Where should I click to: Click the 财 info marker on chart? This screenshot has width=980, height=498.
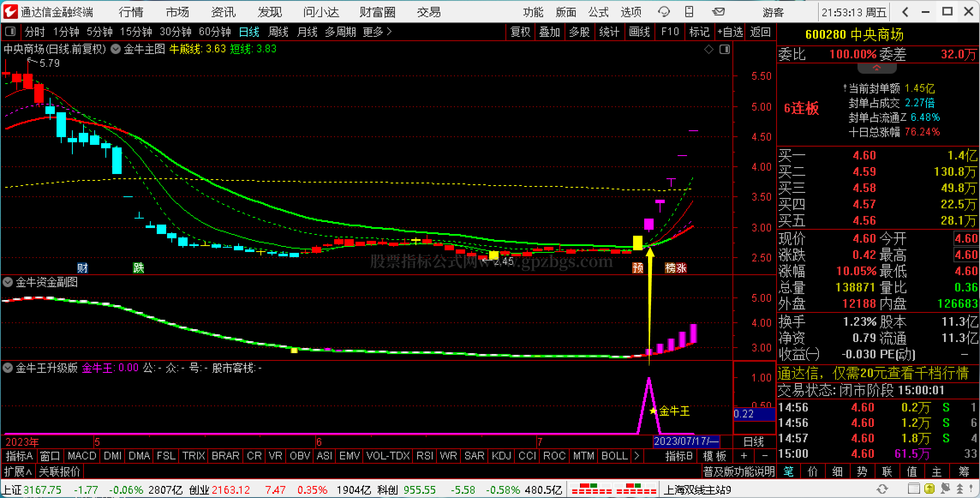[82, 268]
